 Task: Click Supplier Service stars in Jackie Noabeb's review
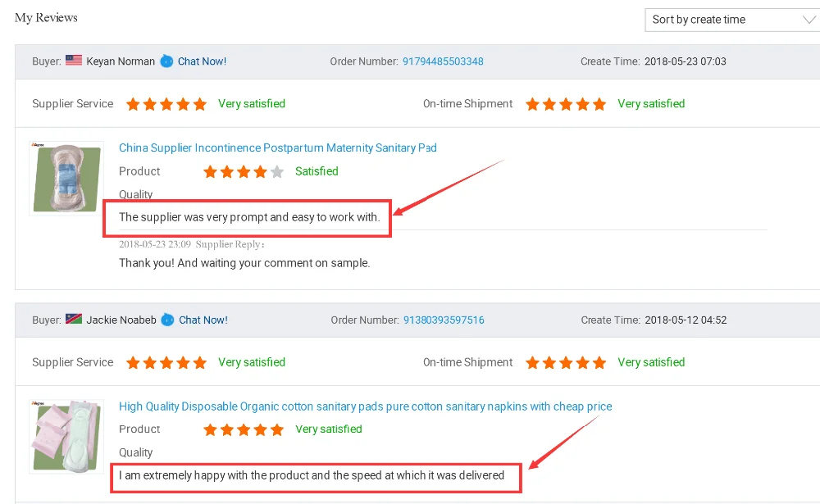(167, 362)
